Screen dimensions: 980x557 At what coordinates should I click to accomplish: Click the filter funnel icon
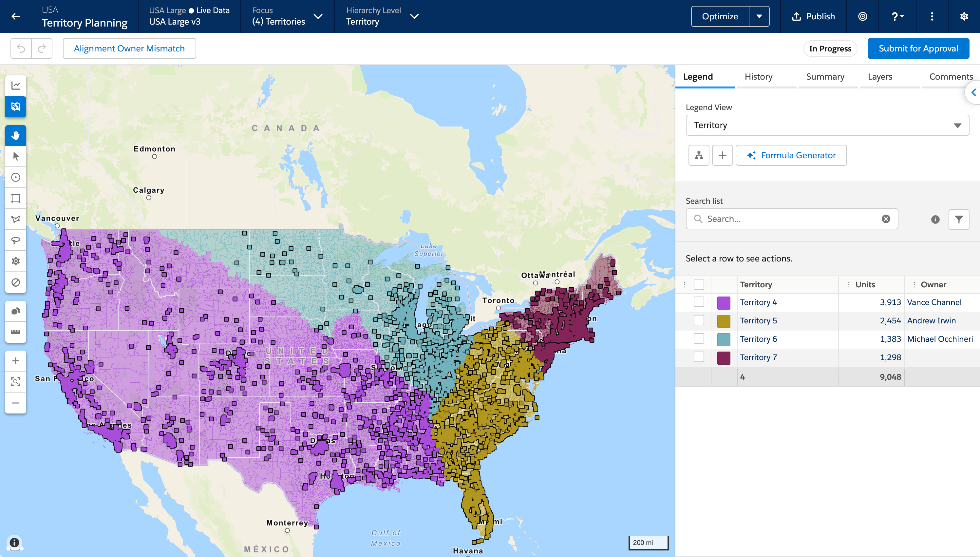click(959, 219)
